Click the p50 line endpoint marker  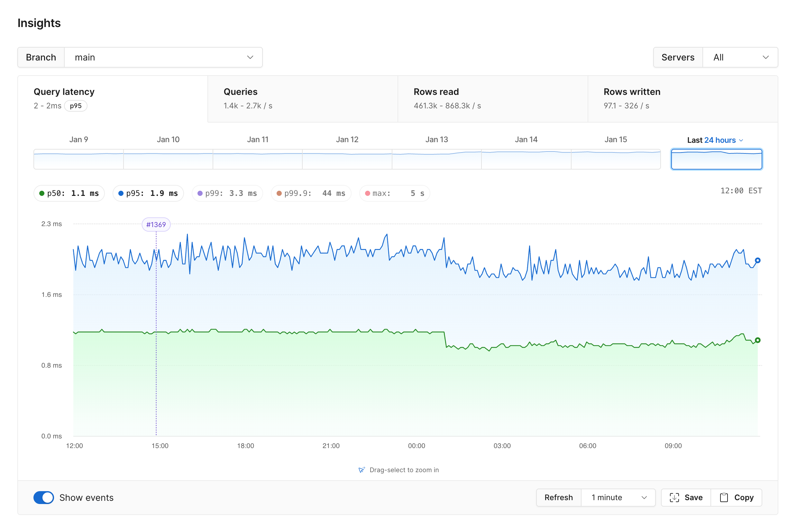(x=757, y=340)
